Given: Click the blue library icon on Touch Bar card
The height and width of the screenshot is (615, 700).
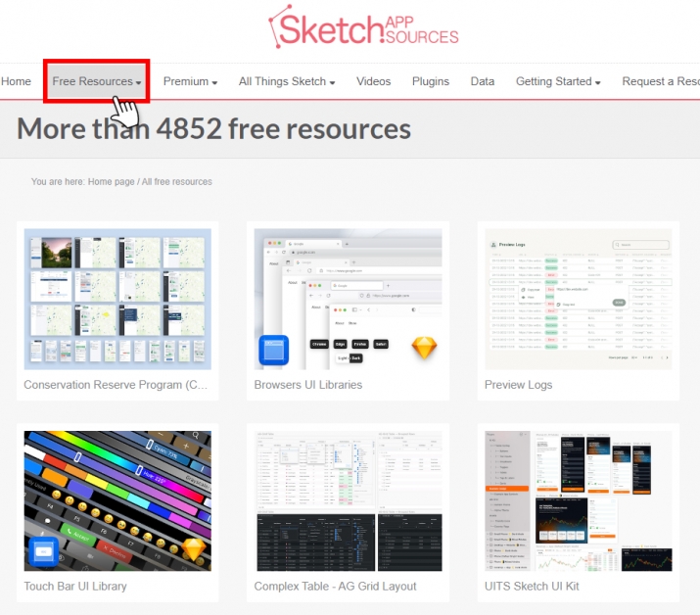Looking at the screenshot, I should 43,551.
